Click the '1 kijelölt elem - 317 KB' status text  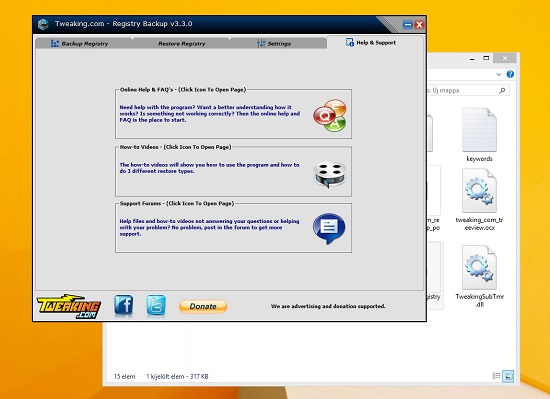(x=177, y=376)
